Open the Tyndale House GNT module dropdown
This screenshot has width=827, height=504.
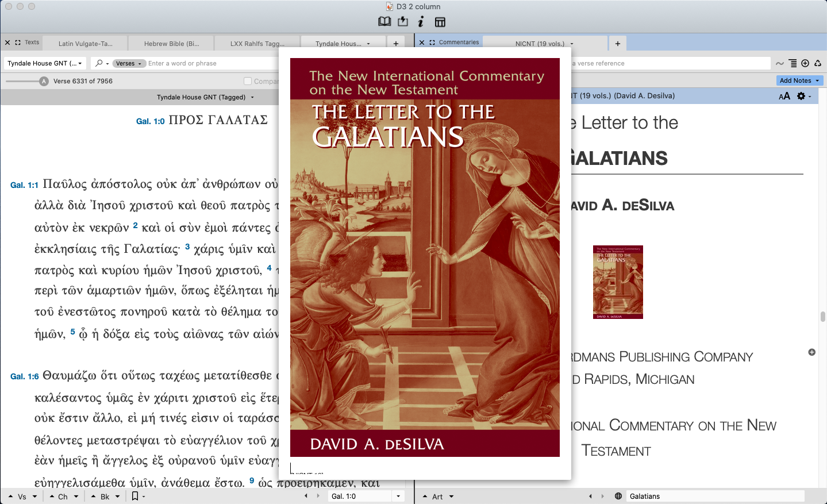pos(45,63)
